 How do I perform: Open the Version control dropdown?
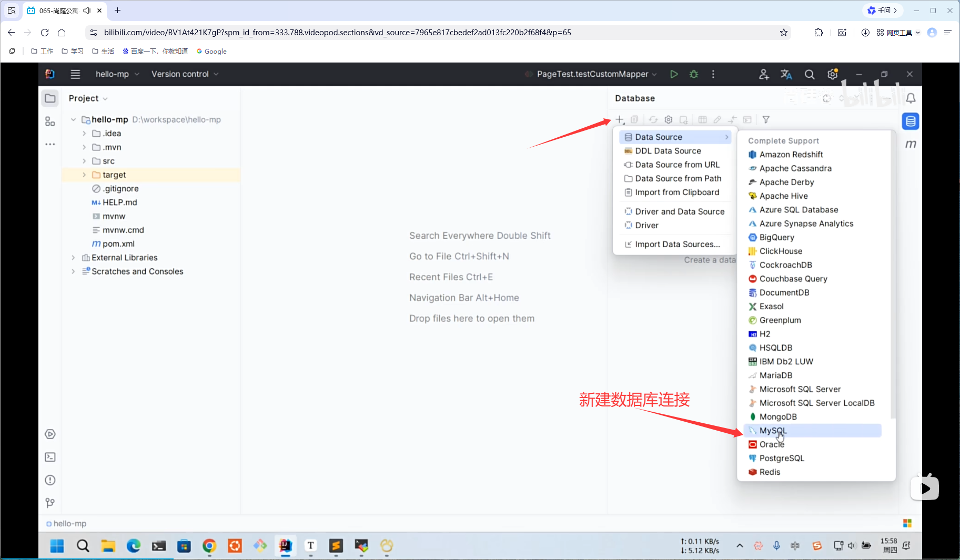click(x=185, y=74)
